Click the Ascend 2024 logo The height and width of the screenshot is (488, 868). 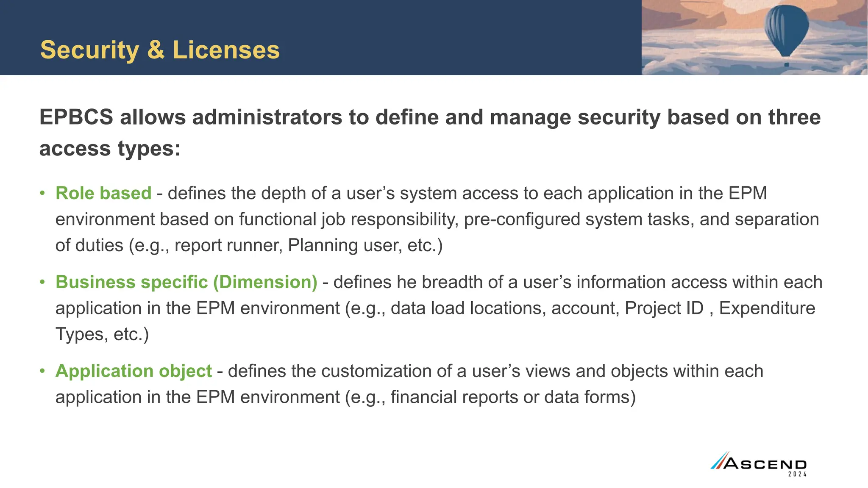[x=759, y=464]
